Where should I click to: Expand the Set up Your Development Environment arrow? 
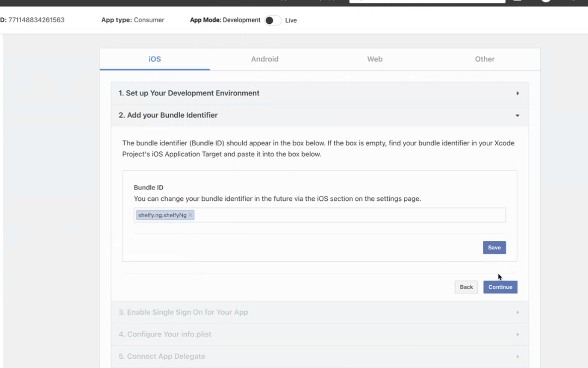point(517,94)
